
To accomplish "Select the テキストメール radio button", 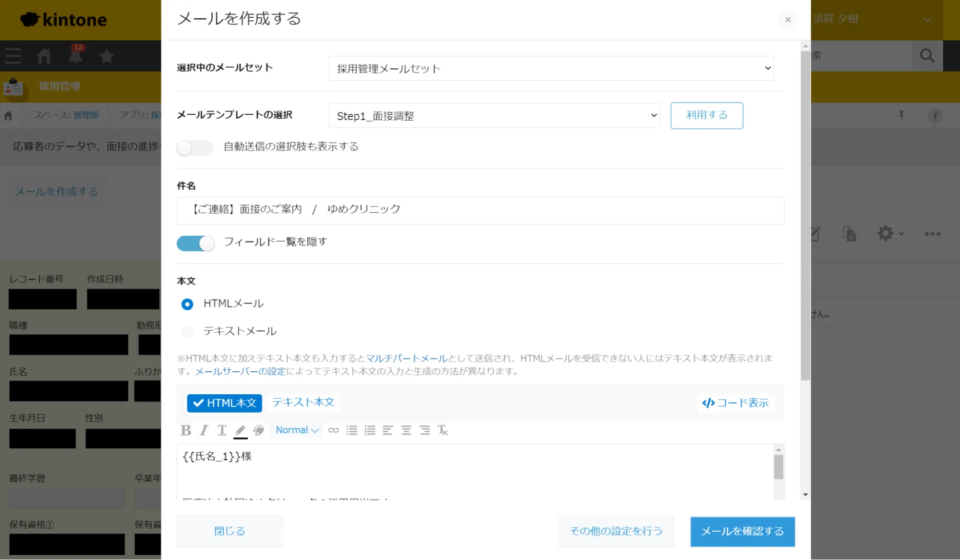I will tap(187, 331).
